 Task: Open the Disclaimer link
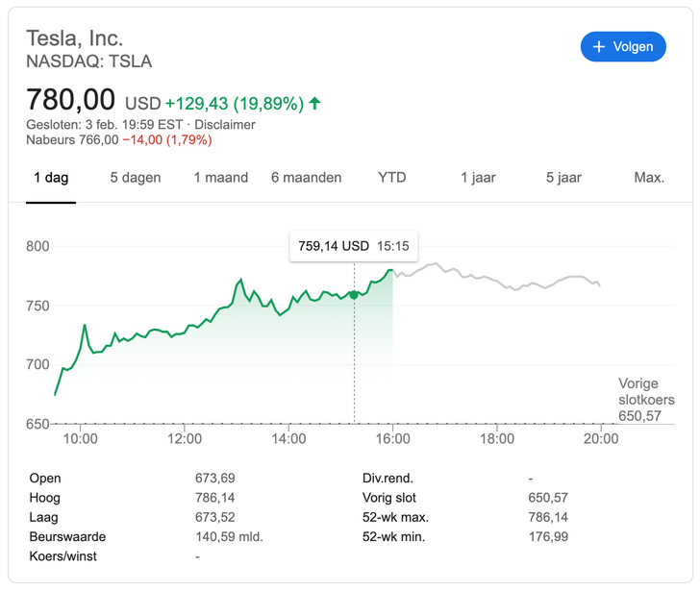pos(225,124)
